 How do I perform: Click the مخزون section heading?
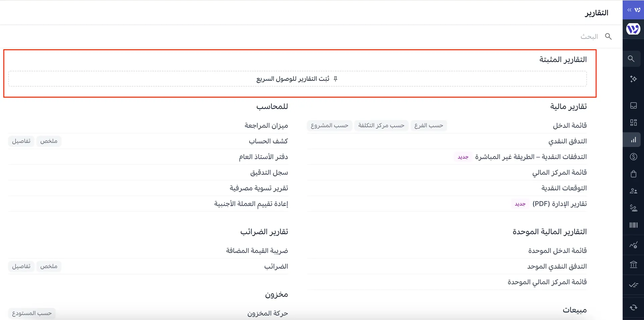coord(276,295)
